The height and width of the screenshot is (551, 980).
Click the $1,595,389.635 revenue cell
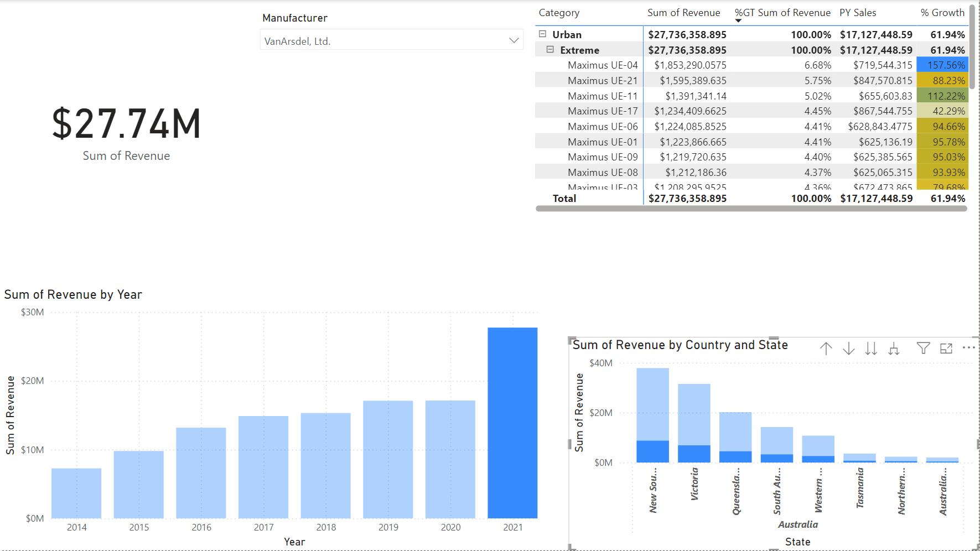click(x=693, y=81)
